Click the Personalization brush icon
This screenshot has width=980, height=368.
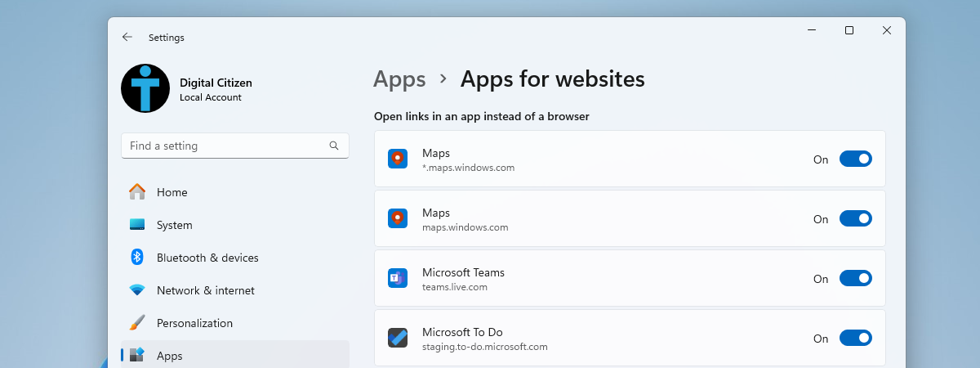coord(137,323)
